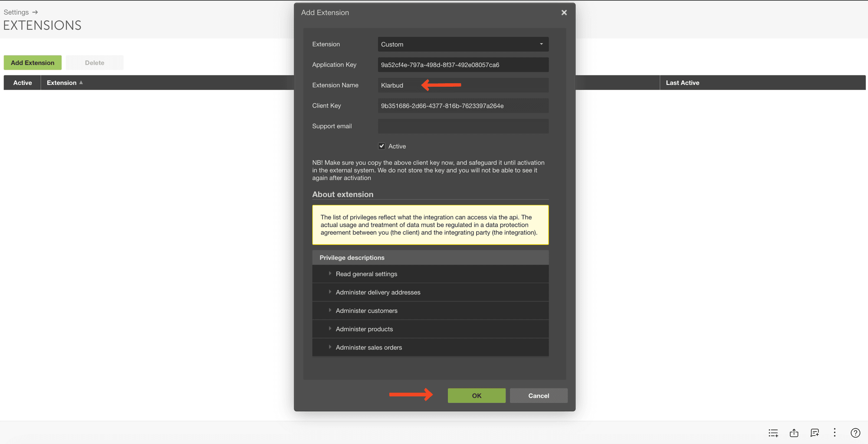Click the About extension heading

tap(342, 194)
